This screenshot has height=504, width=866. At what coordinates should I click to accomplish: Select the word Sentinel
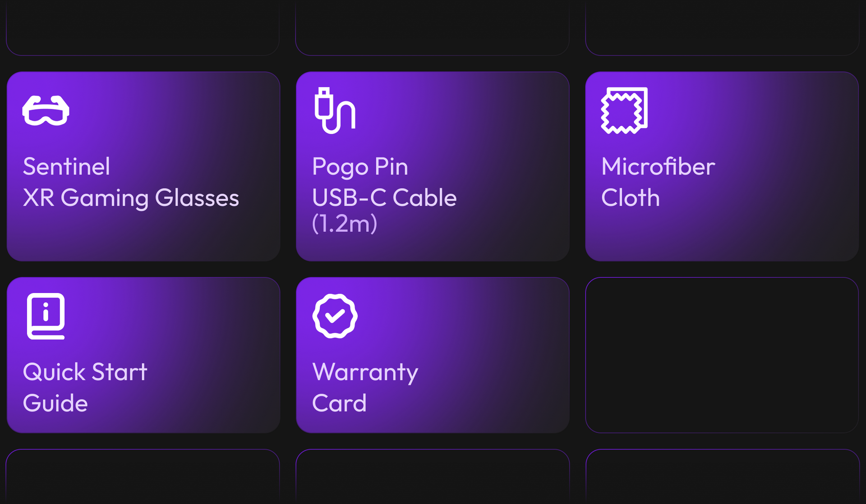point(66,166)
